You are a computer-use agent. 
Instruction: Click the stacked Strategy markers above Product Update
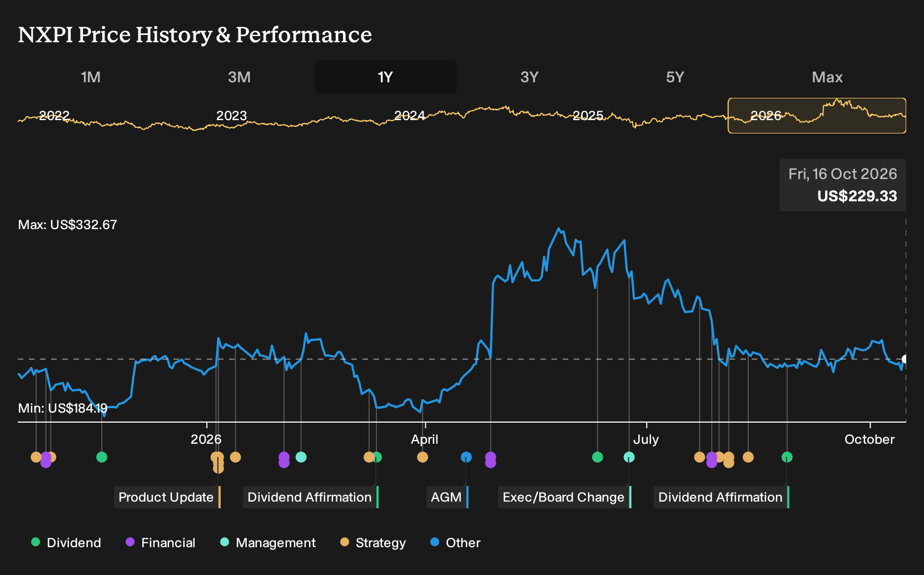tap(218, 462)
